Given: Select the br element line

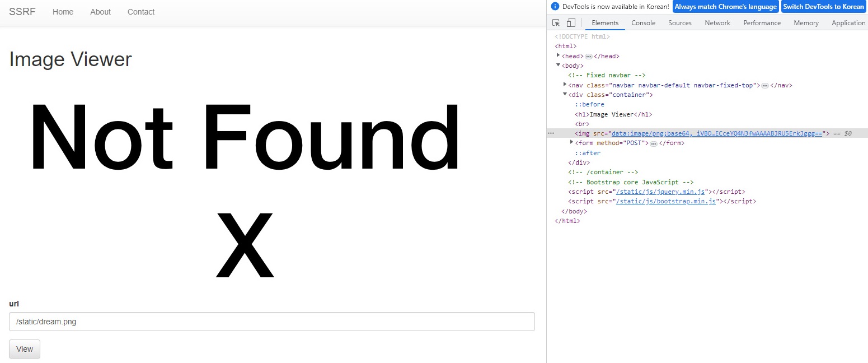Looking at the screenshot, I should (x=582, y=124).
